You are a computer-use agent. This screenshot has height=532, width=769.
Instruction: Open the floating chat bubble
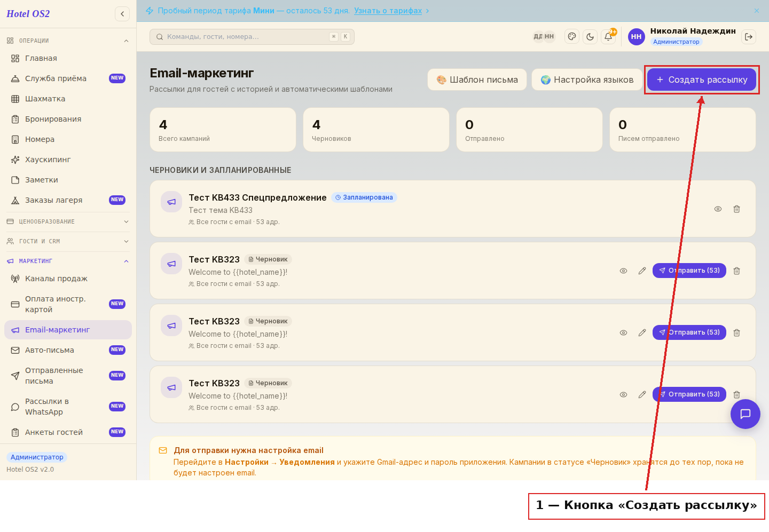click(x=746, y=414)
